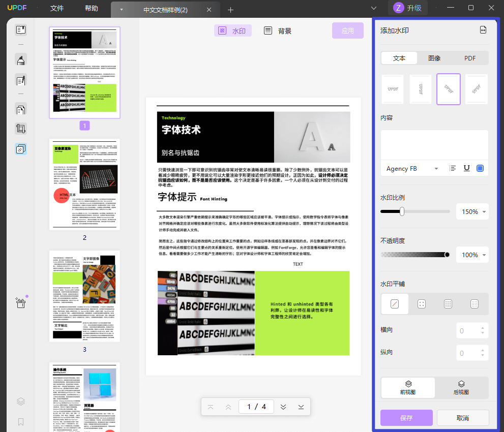Switch to the 图像 watermark tab
The height and width of the screenshot is (432, 504).
point(434,58)
